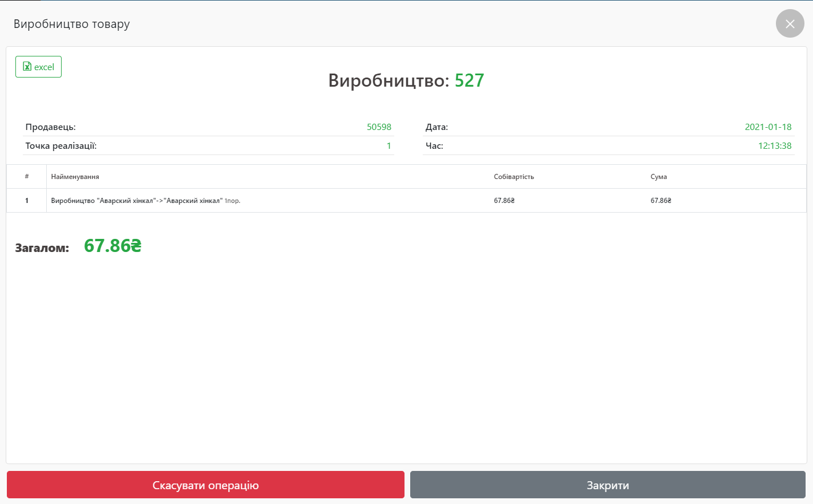Click the date value 2021-01-18
This screenshot has height=504, width=813.
coord(768,127)
